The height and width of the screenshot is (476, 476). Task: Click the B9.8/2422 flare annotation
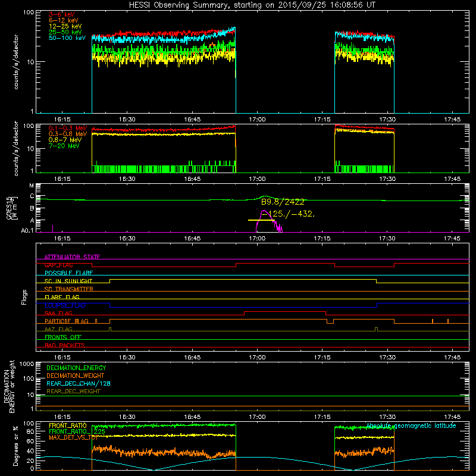(x=283, y=202)
